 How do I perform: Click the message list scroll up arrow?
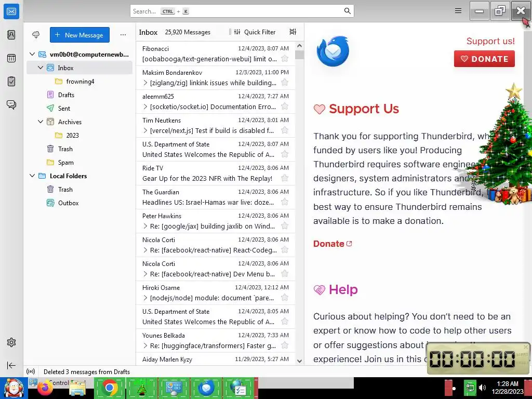[x=300, y=46]
